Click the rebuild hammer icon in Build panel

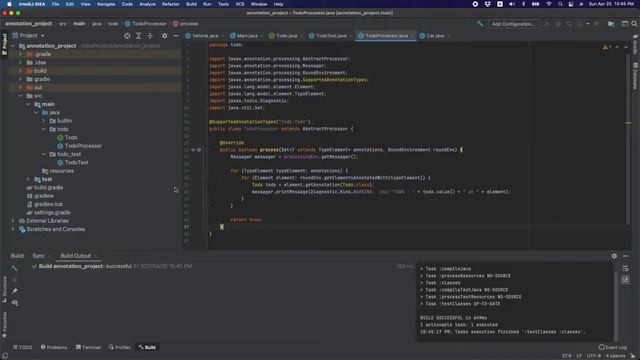coord(15,268)
